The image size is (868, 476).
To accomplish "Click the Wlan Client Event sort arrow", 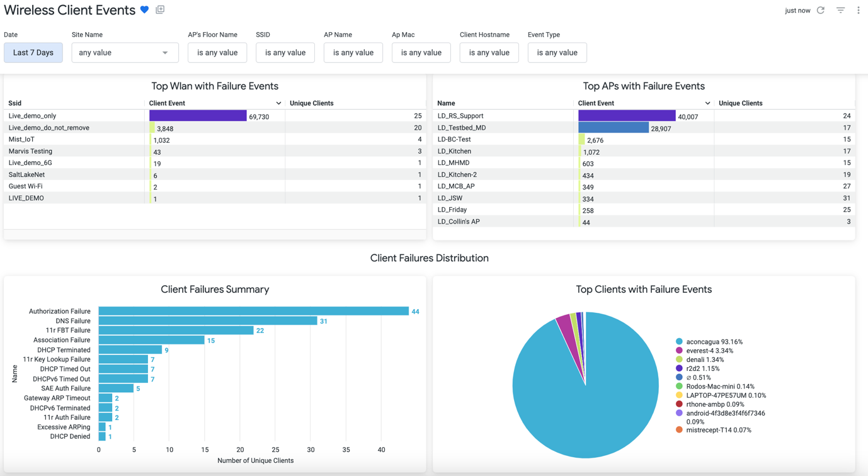I will pos(278,103).
